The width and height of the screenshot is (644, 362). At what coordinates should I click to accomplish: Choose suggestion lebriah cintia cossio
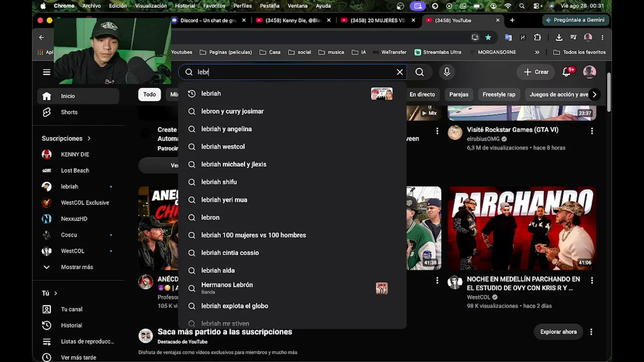tap(292, 253)
